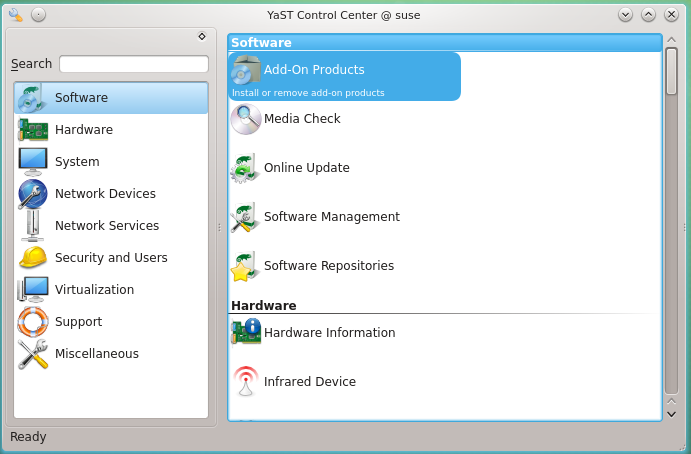Select the Software label in the category list
Image resolution: width=691 pixels, height=454 pixels.
81,97
